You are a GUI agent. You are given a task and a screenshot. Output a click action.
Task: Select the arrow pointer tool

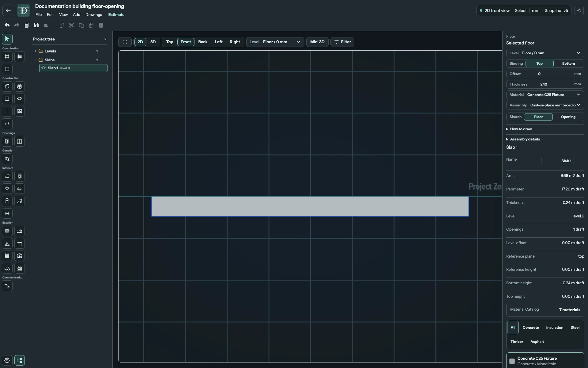(7, 39)
